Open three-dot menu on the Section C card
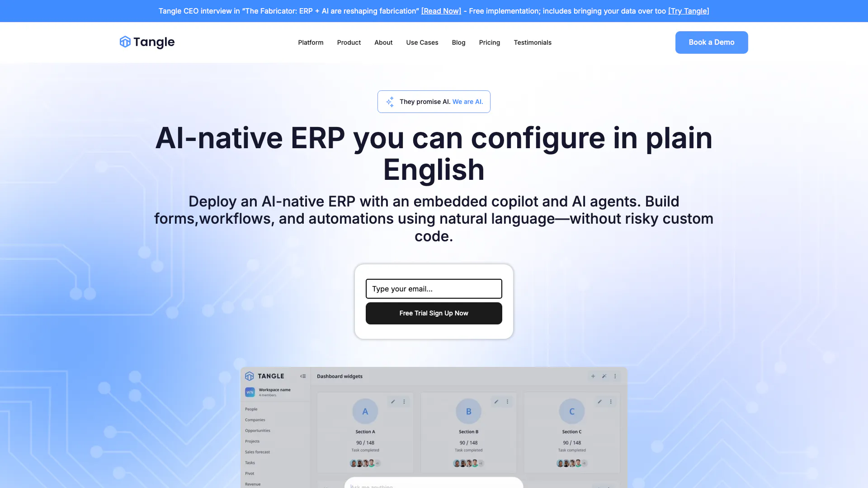 tap(611, 401)
